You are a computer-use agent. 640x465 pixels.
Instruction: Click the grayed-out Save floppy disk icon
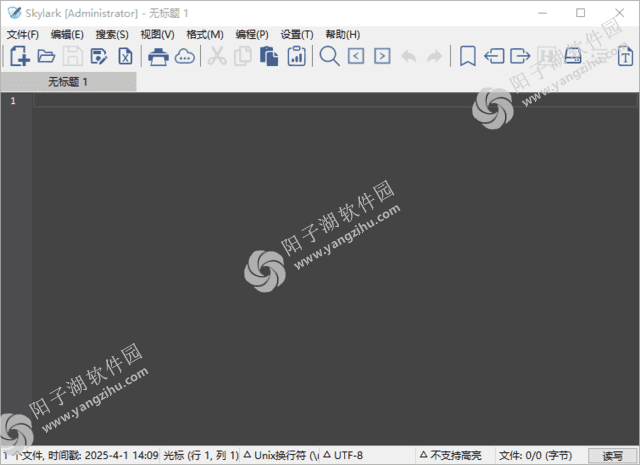[73, 56]
